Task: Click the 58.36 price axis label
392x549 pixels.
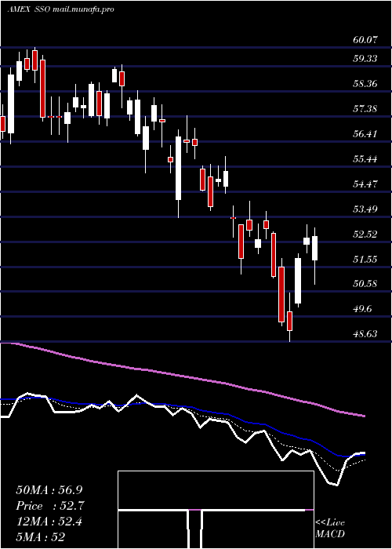Action: pos(365,83)
